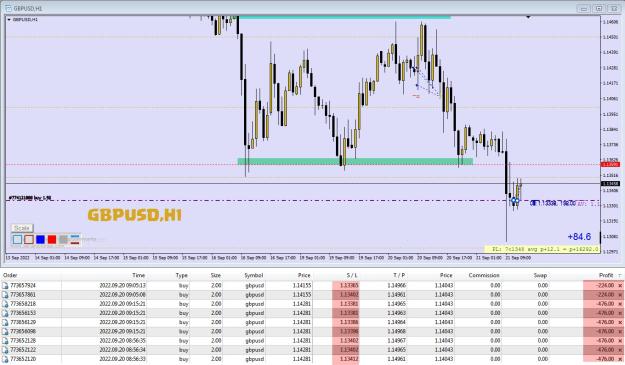Click the 16 Sep 09:00 label on the time axis
The height and width of the screenshot is (365, 625).
254,258
